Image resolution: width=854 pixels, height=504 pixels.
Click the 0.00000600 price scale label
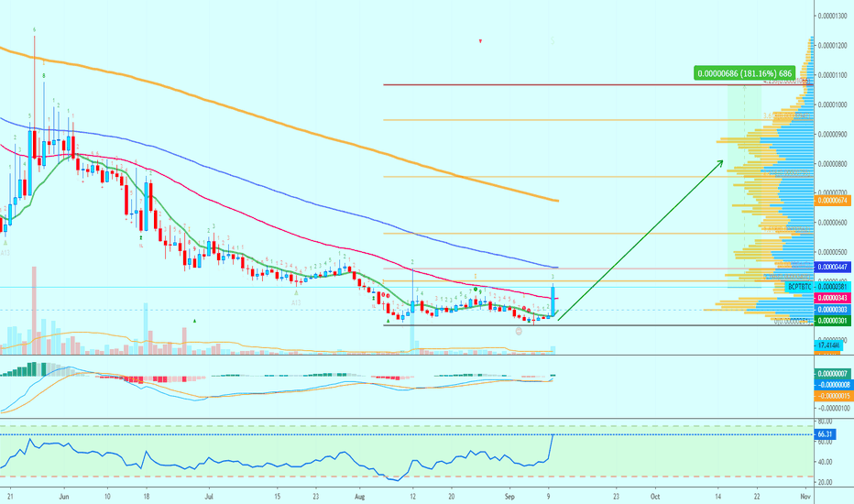click(x=832, y=223)
